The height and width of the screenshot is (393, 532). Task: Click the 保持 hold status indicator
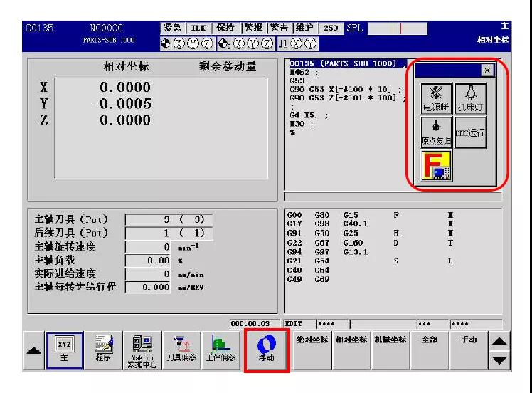tap(226, 28)
